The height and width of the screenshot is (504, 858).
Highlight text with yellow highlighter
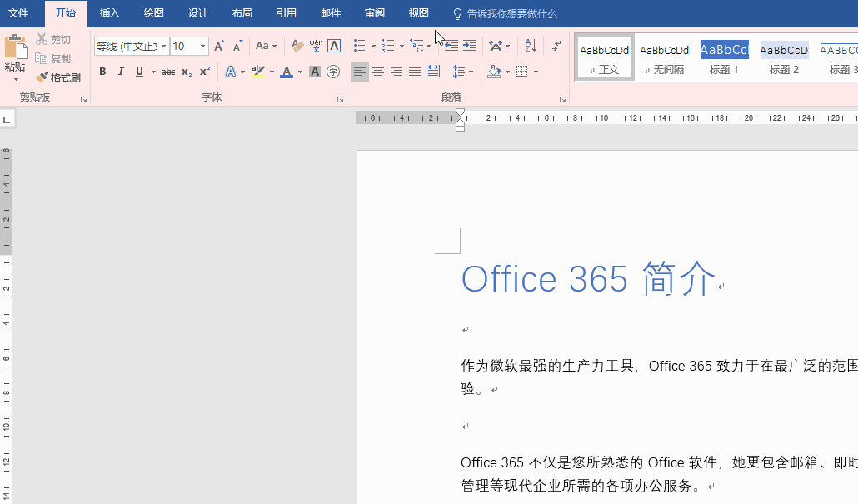[x=257, y=72]
